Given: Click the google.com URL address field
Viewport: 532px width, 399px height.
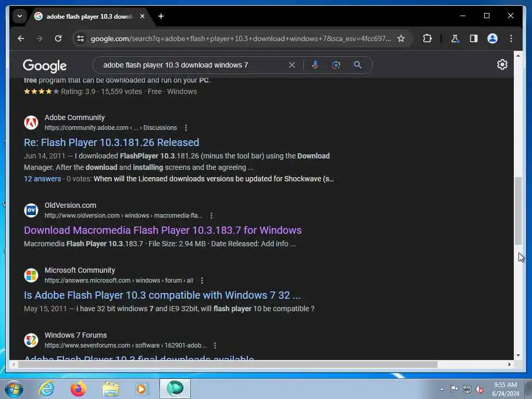Looking at the screenshot, I should pyautogui.click(x=240, y=38).
